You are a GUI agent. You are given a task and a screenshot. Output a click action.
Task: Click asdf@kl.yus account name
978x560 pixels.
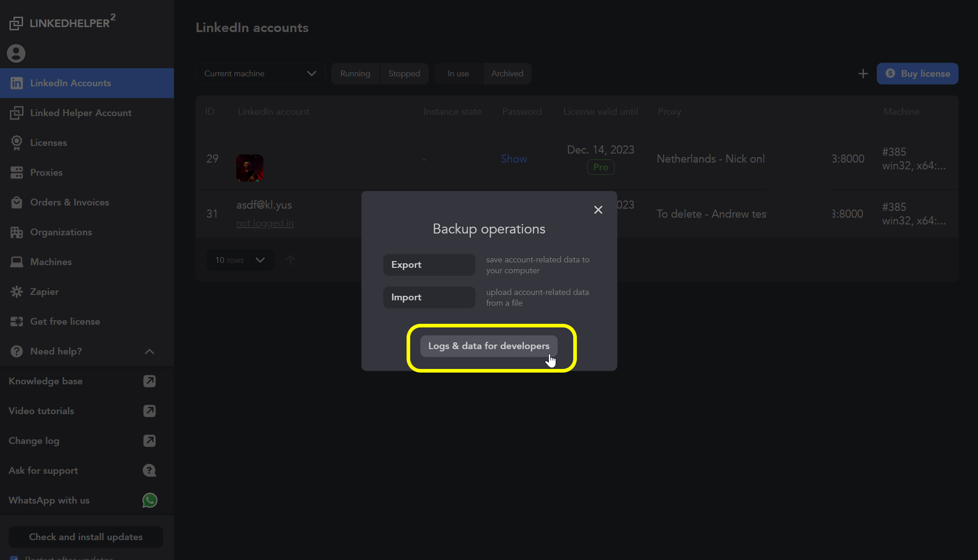coord(264,205)
